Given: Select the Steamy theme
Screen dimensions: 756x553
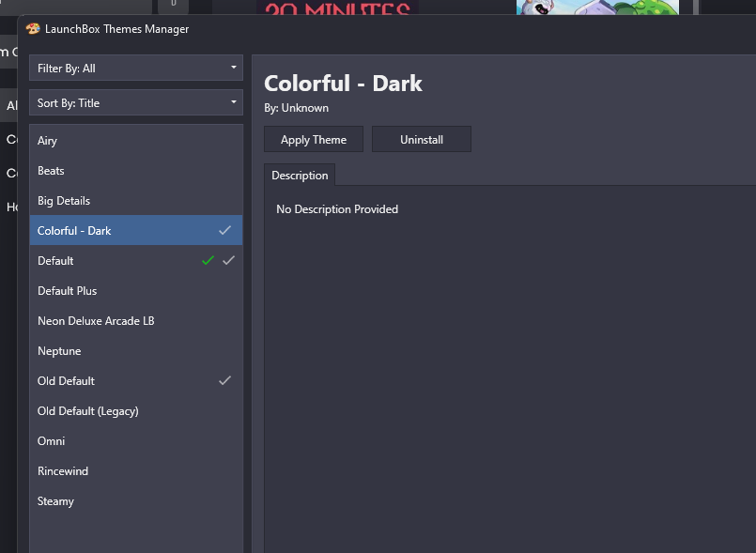Looking at the screenshot, I should click(x=136, y=501).
